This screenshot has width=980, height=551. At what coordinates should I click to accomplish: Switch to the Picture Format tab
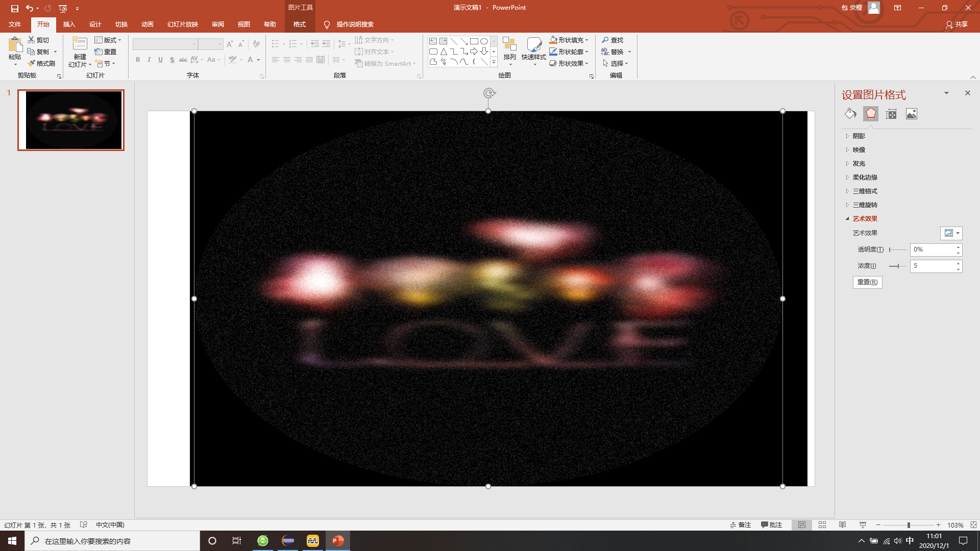tap(300, 24)
